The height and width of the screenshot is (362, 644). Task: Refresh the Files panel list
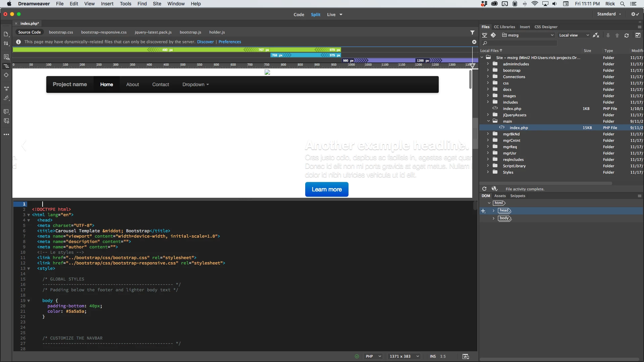(x=626, y=35)
